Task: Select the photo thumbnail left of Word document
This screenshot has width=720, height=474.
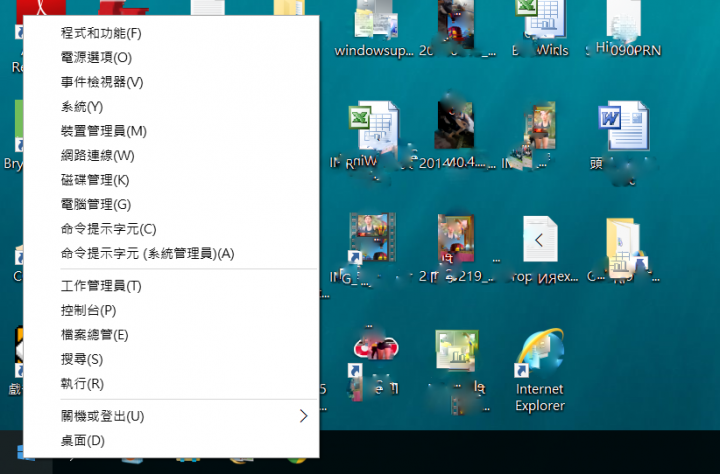Action: pos(540,126)
